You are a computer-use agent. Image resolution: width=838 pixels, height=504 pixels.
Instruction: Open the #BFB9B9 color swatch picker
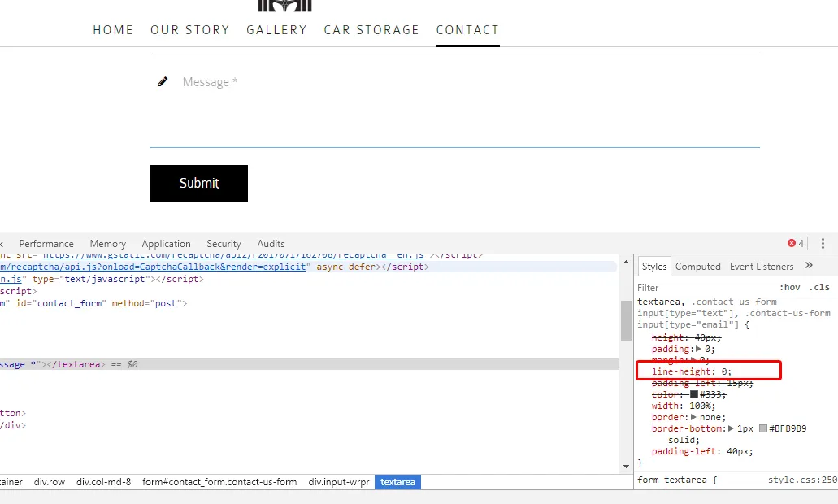pos(763,428)
